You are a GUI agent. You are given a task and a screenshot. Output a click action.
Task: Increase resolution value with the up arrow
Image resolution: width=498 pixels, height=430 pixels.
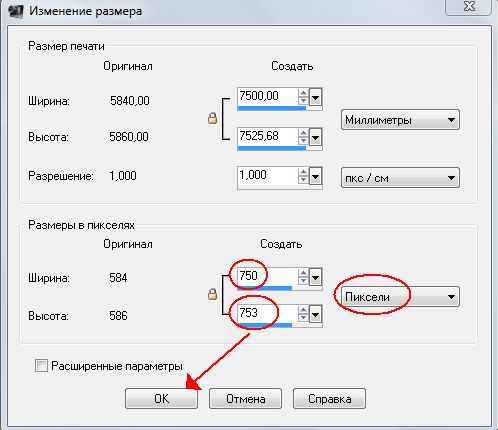tap(303, 172)
